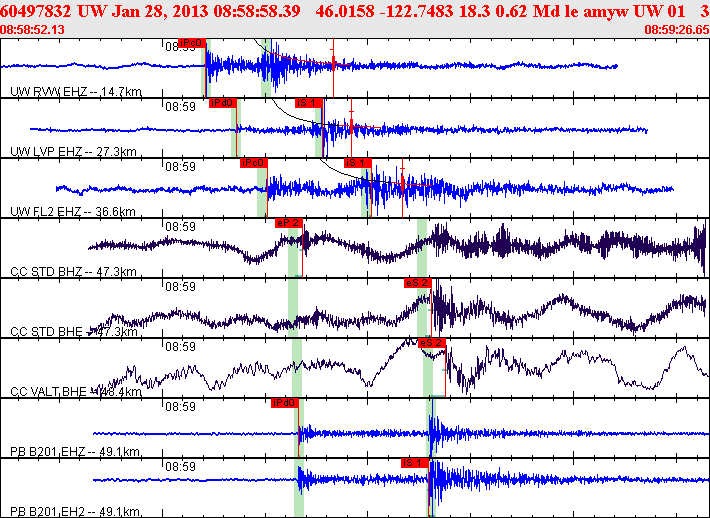Viewport: 710px width, 518px height.
Task: Select the iPc0 pick flag on RWW trace
Action: point(192,43)
